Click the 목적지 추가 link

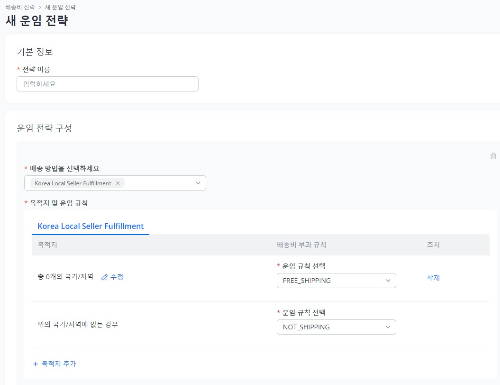[59, 364]
